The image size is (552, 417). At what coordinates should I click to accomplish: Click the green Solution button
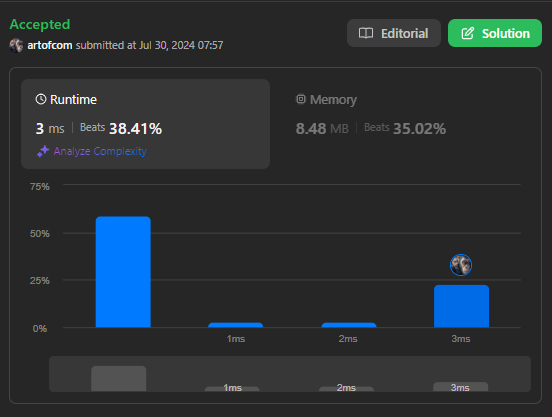(x=495, y=33)
